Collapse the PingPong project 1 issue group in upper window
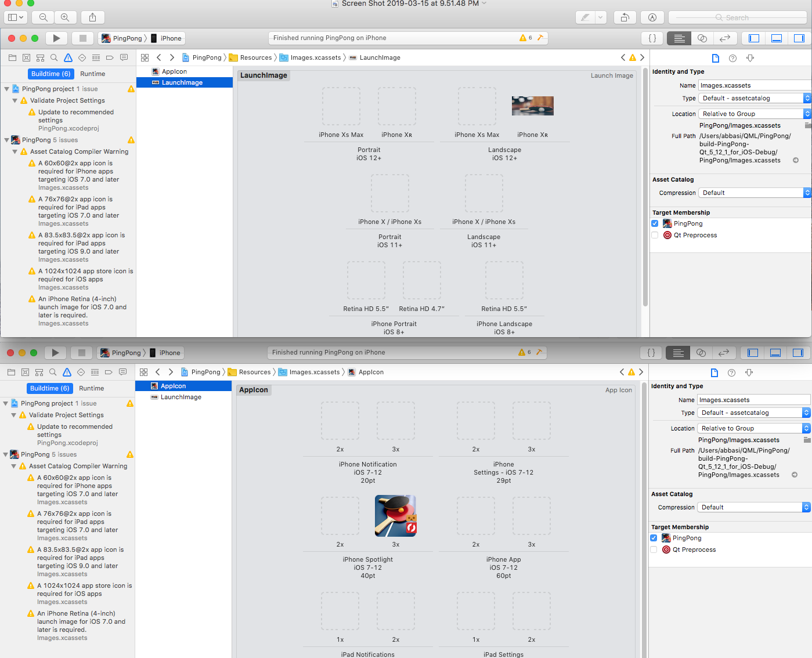Screen dimensions: 812x658 [x=6, y=89]
